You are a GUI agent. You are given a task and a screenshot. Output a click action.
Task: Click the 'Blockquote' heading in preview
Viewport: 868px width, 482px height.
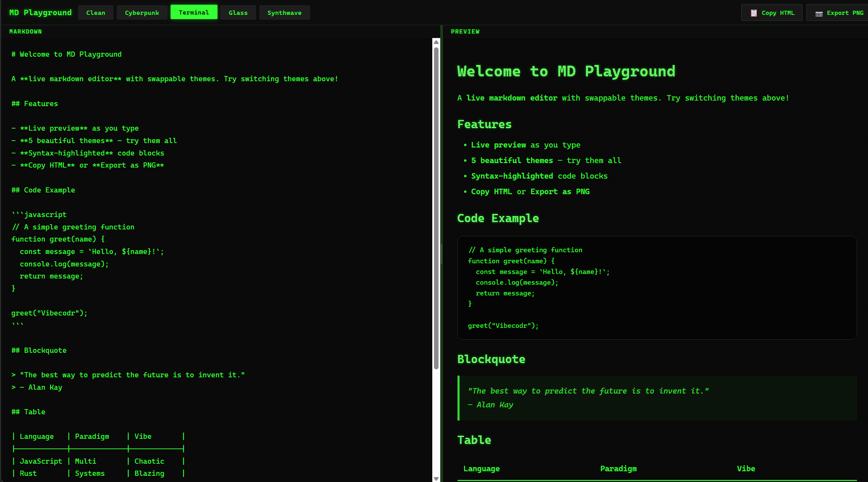491,359
